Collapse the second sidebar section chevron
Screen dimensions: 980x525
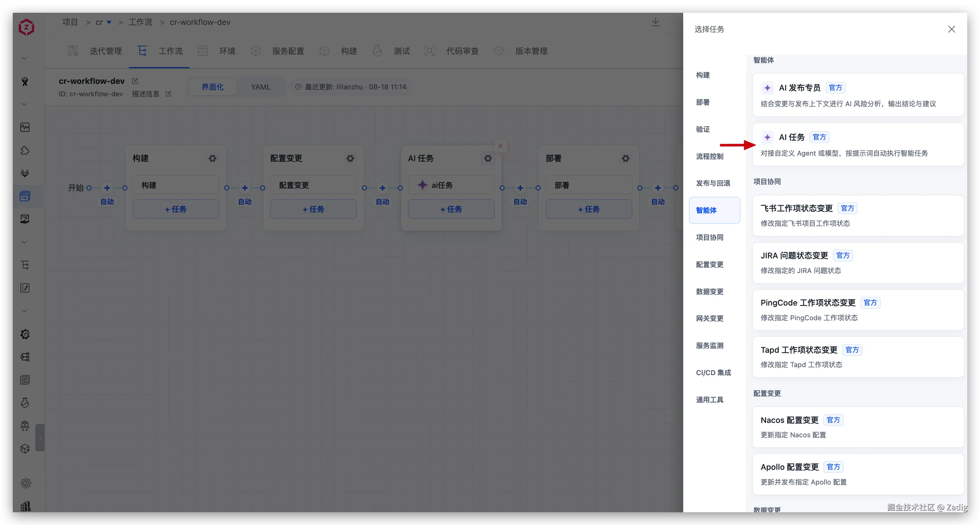tap(24, 104)
